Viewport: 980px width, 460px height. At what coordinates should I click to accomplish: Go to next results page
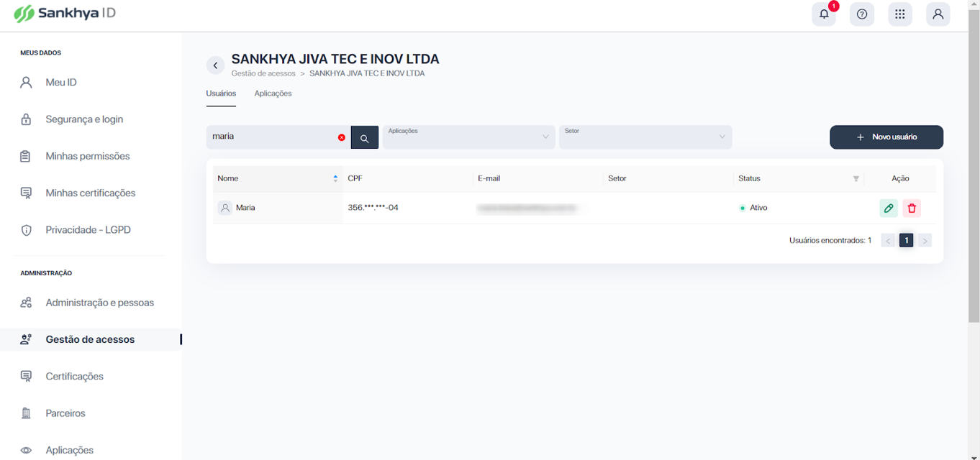tap(925, 241)
